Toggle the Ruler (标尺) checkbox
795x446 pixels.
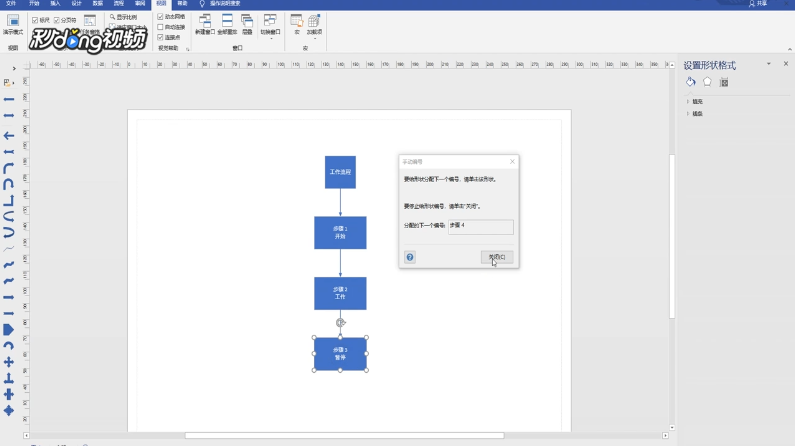[35, 20]
